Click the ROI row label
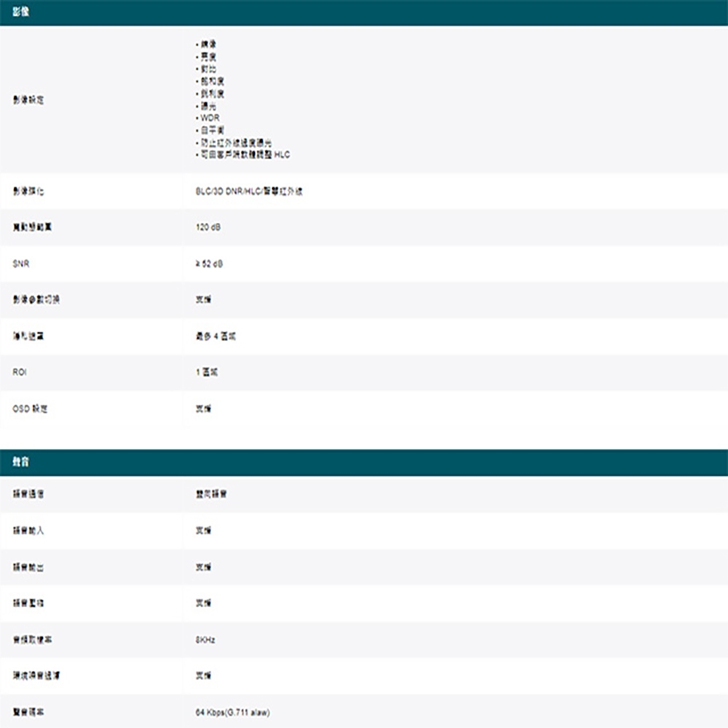The height and width of the screenshot is (728, 728). (x=20, y=373)
